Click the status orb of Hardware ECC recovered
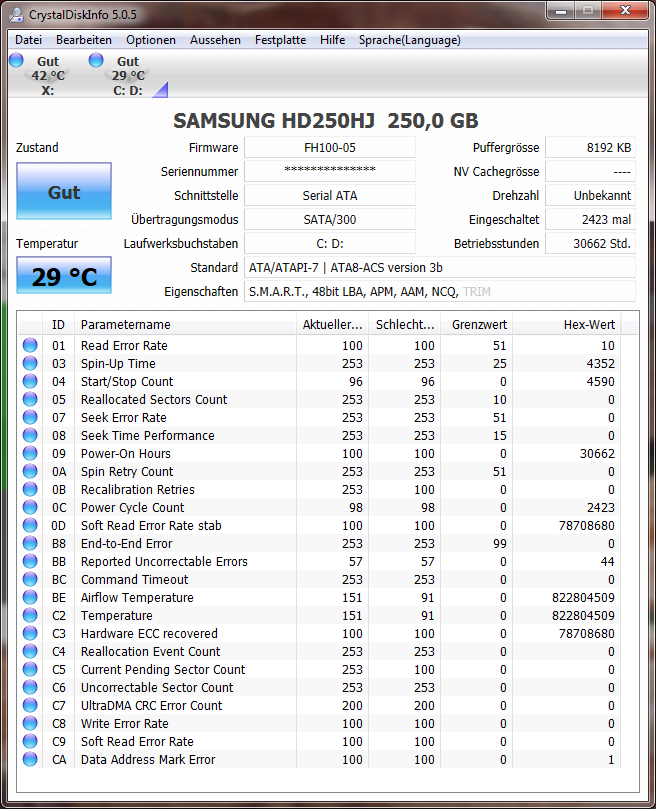 click(30, 633)
